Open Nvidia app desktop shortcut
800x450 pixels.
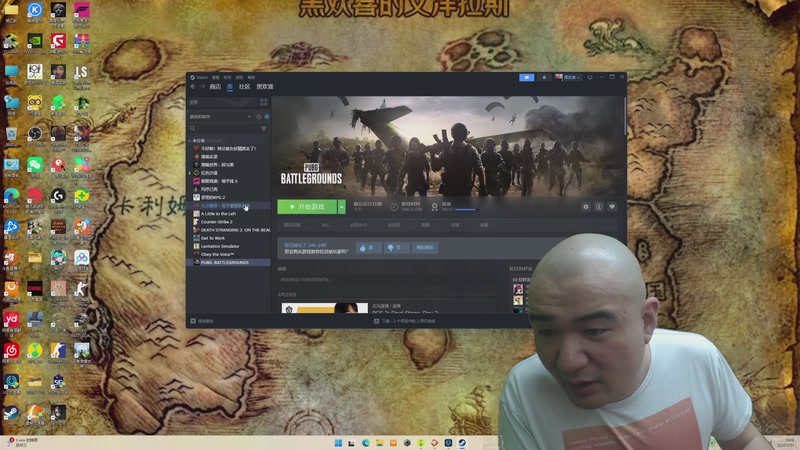(x=35, y=42)
